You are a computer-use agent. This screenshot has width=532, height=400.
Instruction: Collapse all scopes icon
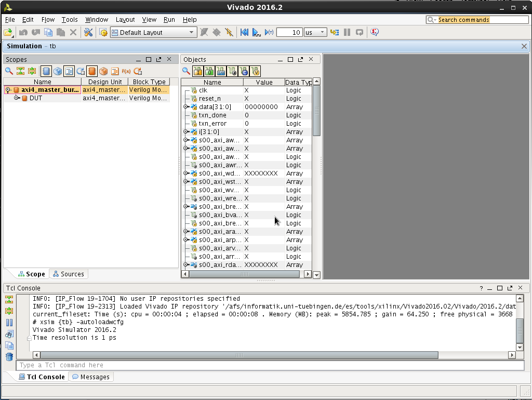click(20, 71)
